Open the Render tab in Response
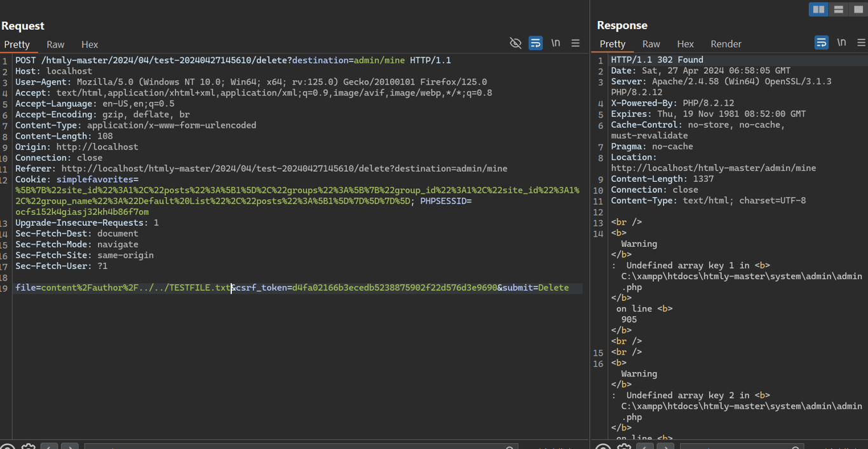This screenshot has width=868, height=449. [726, 44]
